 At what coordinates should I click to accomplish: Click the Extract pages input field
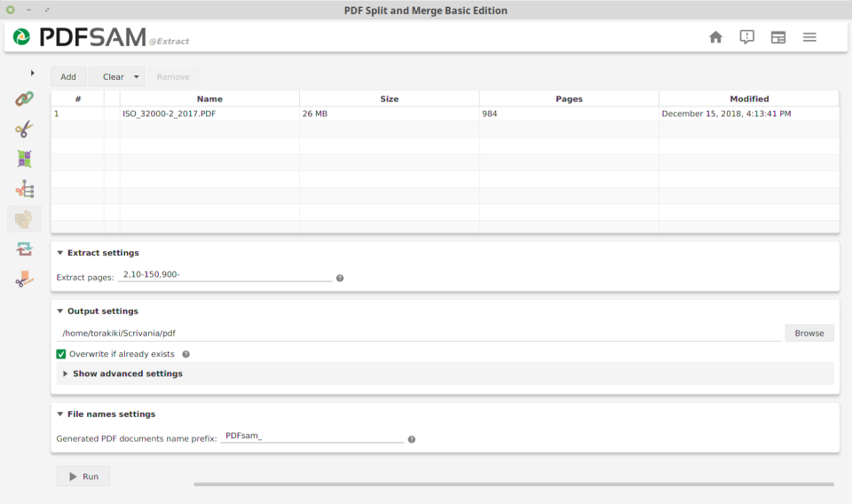pos(225,275)
